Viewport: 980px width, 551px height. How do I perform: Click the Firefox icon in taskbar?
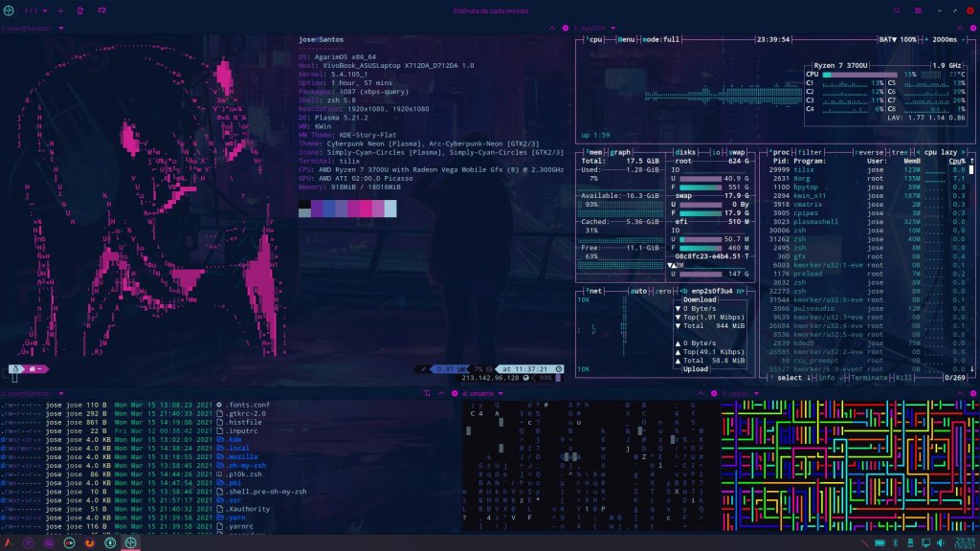tap(89, 542)
